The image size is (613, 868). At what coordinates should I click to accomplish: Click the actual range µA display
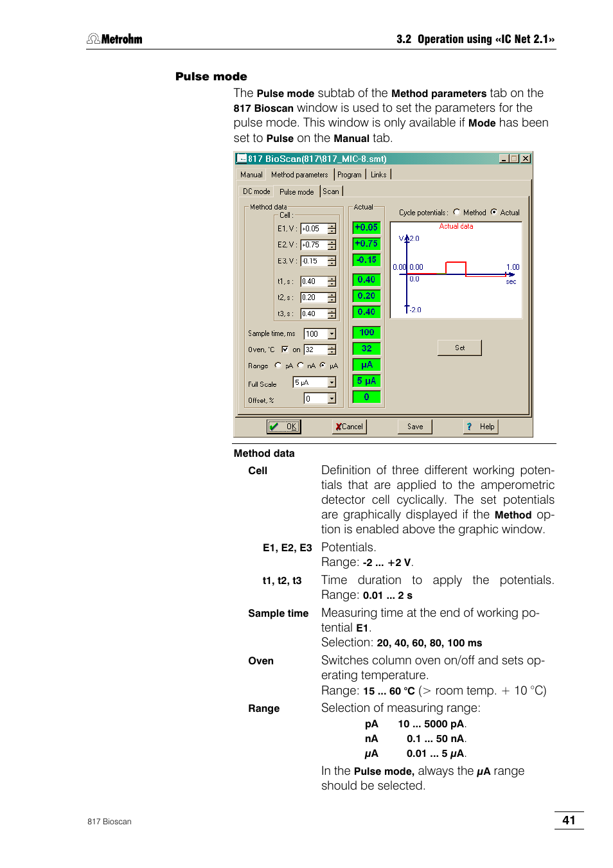click(366, 364)
